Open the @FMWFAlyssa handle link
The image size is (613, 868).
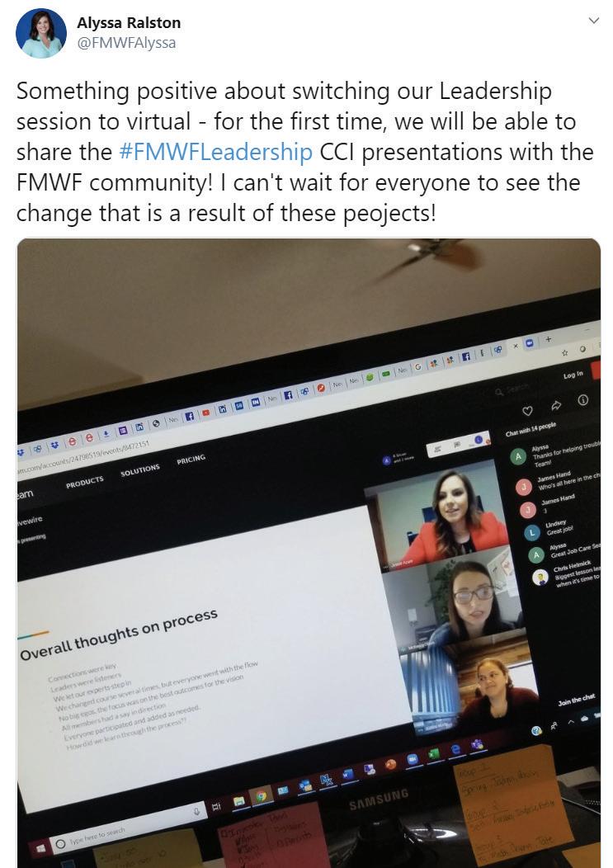tap(126, 43)
